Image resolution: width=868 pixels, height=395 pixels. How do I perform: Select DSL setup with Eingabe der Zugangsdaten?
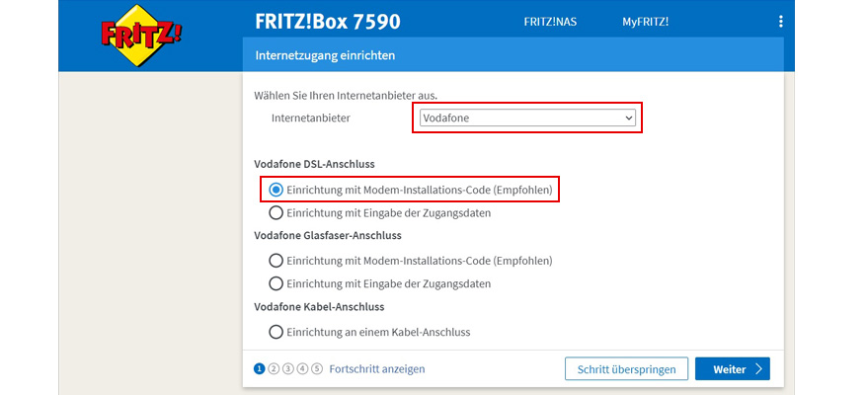tap(276, 212)
